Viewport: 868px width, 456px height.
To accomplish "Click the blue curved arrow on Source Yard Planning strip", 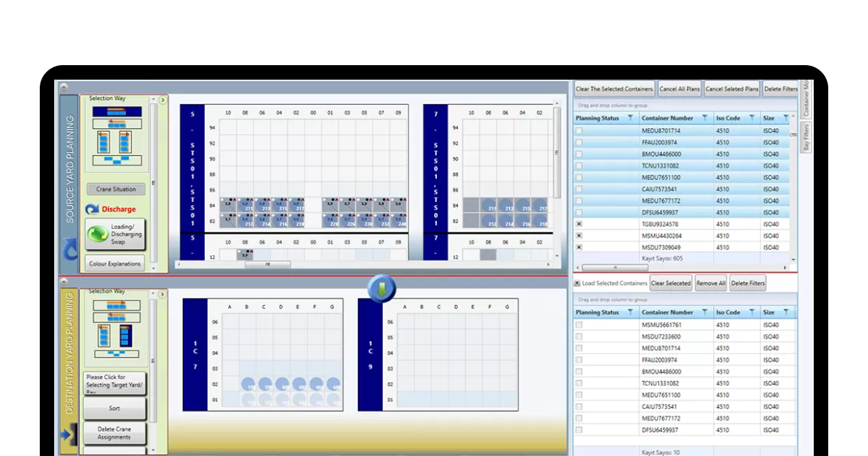I will point(71,250).
